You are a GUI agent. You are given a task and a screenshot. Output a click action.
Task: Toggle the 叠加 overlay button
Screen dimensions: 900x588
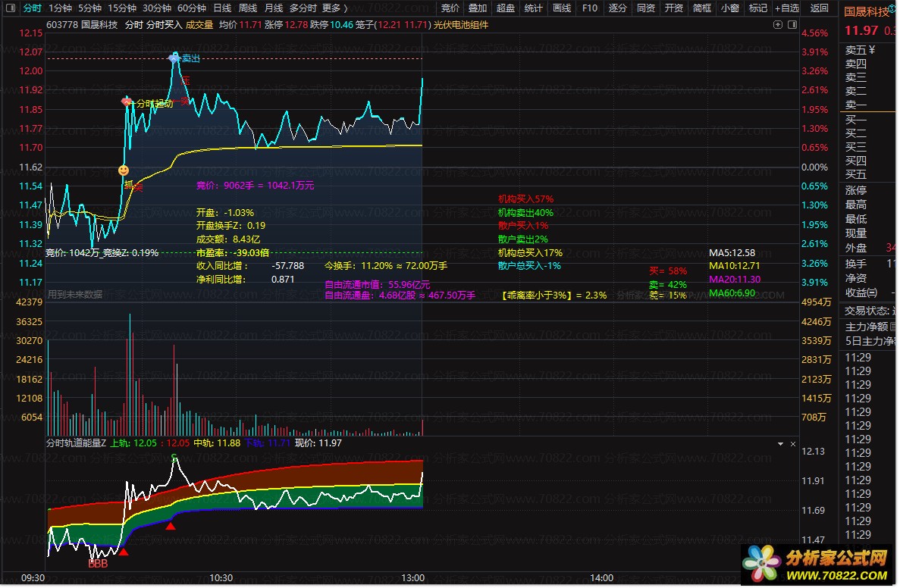click(x=478, y=8)
